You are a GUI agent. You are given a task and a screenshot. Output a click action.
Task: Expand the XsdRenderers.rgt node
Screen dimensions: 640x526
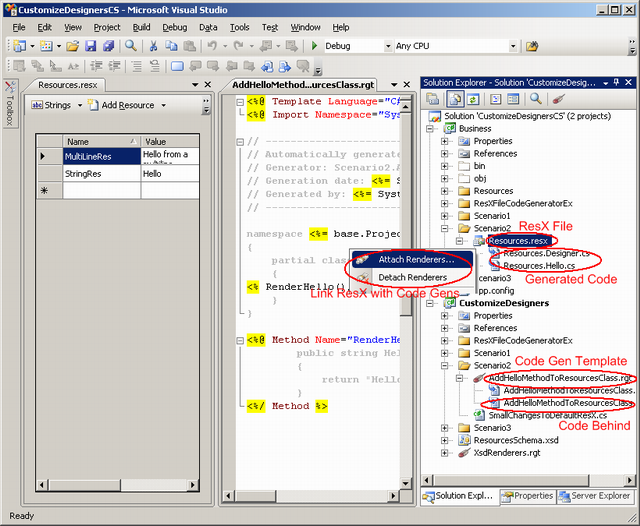[444, 453]
